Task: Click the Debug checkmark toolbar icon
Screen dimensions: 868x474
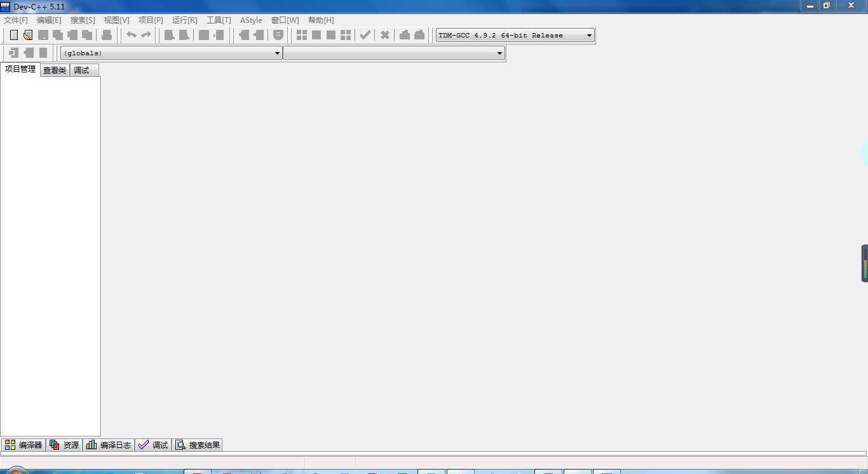Action: (365, 35)
